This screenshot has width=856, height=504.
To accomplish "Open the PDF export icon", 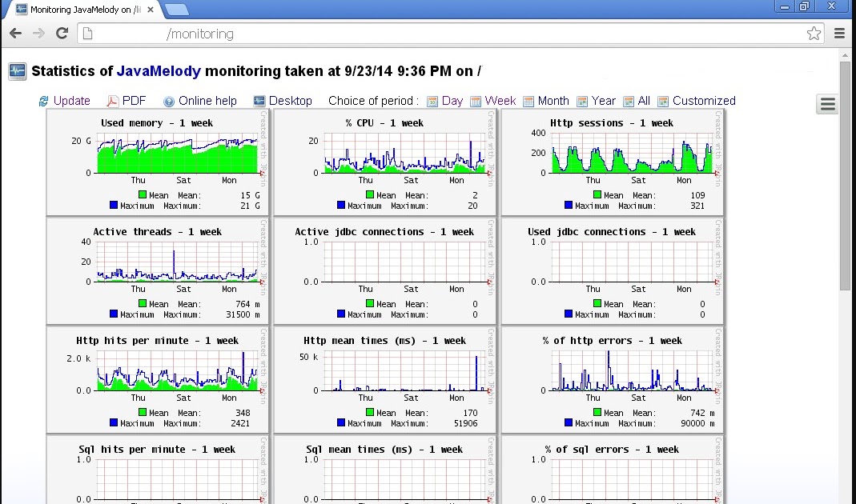I will tap(113, 101).
